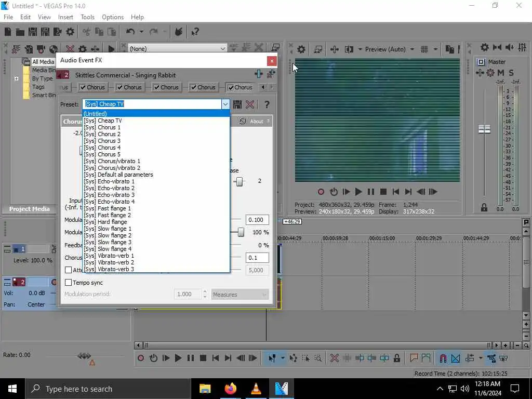The image size is (532, 399).
Task: Choose the [Sys] Hard flange preset
Action: (156, 222)
